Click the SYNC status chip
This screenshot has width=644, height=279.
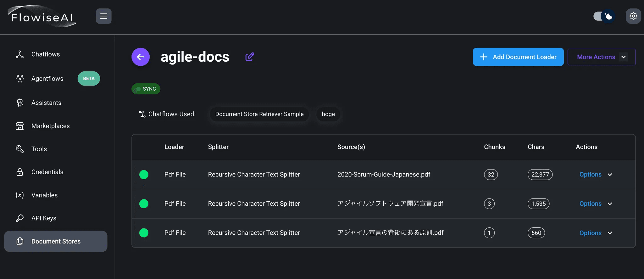click(146, 89)
